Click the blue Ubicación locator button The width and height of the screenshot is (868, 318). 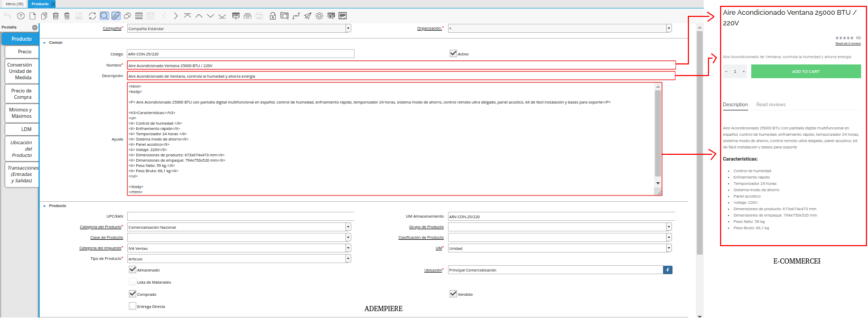pos(668,270)
